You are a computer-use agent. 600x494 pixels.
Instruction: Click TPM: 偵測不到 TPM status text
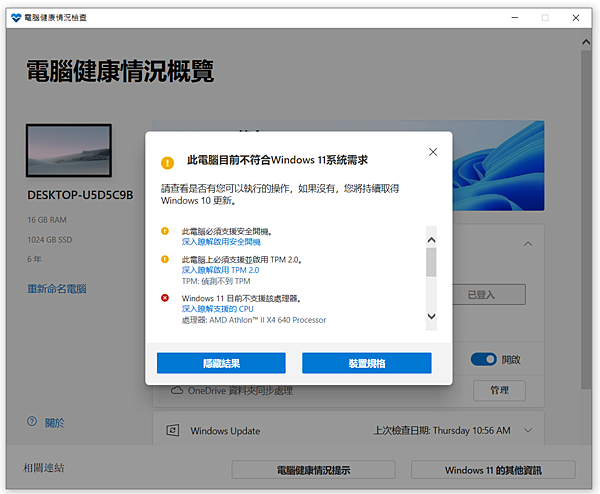click(216, 281)
